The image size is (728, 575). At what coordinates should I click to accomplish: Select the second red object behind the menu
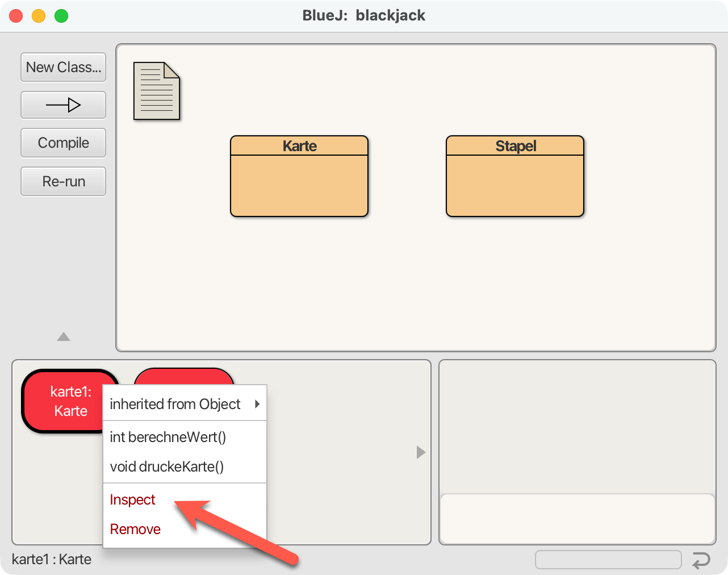click(184, 376)
